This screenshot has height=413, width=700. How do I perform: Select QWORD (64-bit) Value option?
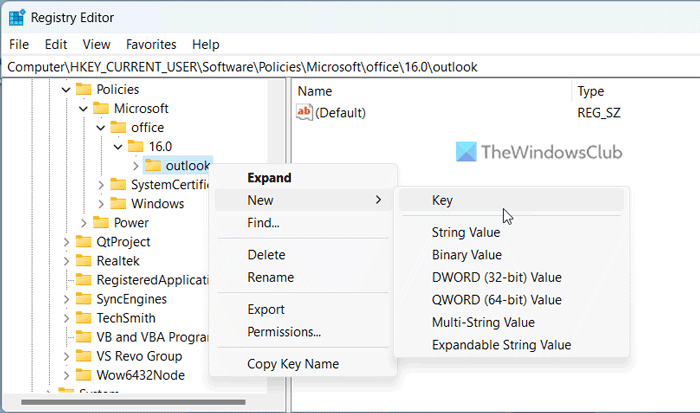click(x=511, y=300)
